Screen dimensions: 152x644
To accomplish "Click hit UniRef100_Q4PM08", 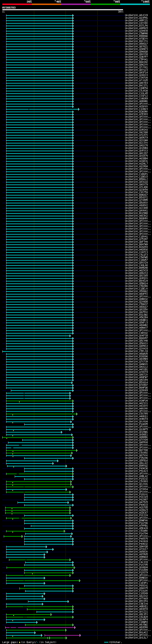I will pyautogui.click(x=137, y=443).
